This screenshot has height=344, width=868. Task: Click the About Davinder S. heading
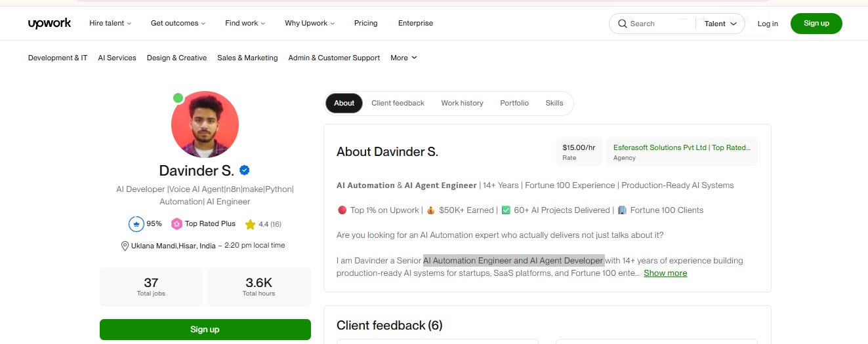[x=387, y=152]
